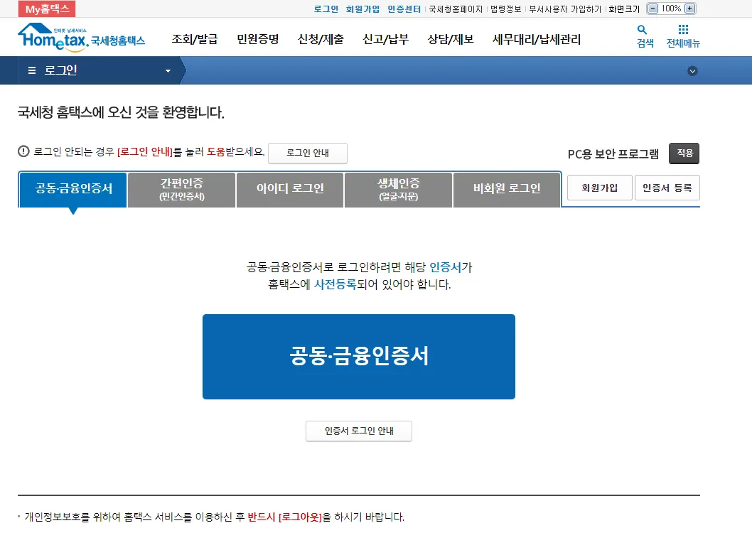Expand the 로그인 breadcrumb dropdown arrow
The height and width of the screenshot is (560, 752).
168,71
